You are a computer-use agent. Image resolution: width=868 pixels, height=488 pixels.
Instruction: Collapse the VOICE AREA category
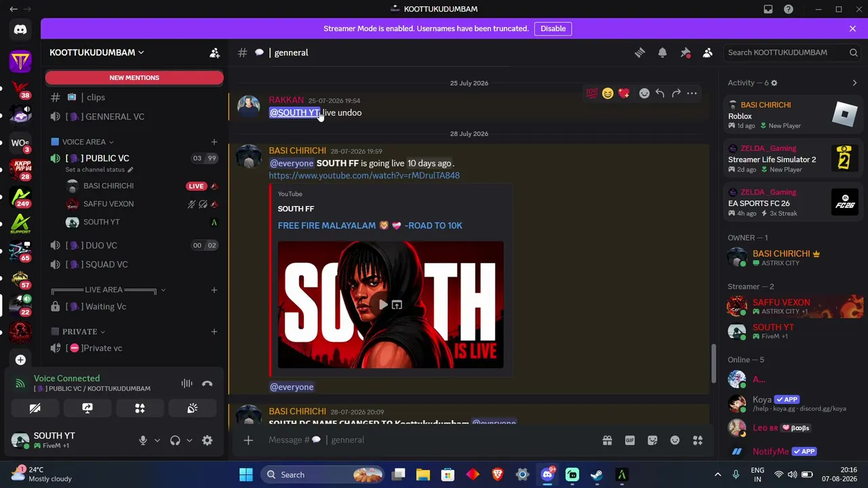[x=83, y=142]
